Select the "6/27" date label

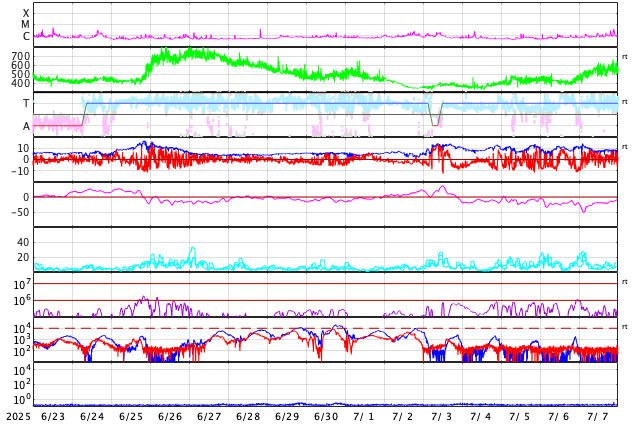pos(209,417)
